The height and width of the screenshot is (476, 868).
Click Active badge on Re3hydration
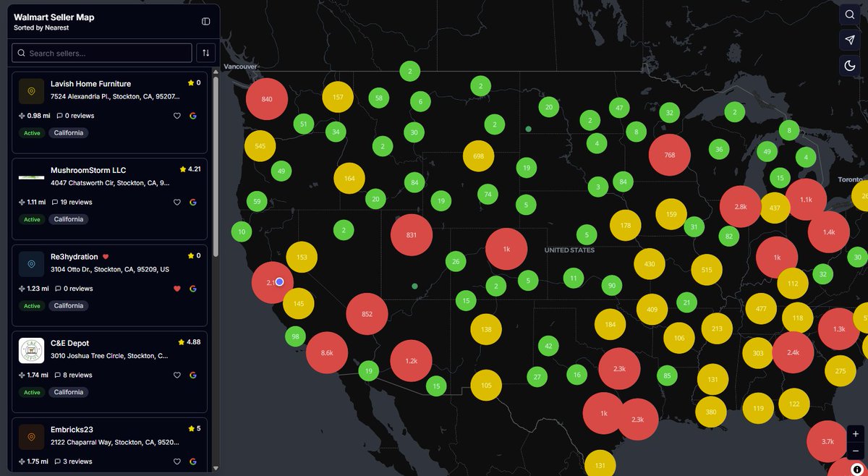32,306
